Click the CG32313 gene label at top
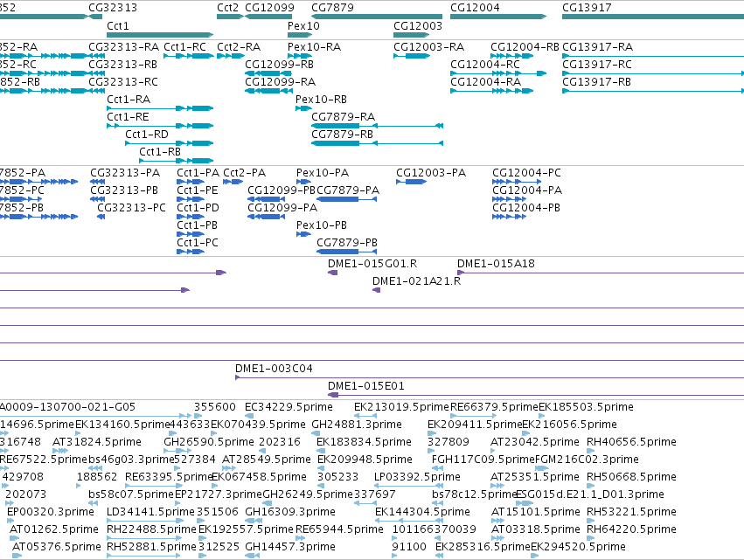Viewport: 744px width, 560px height. (x=113, y=8)
